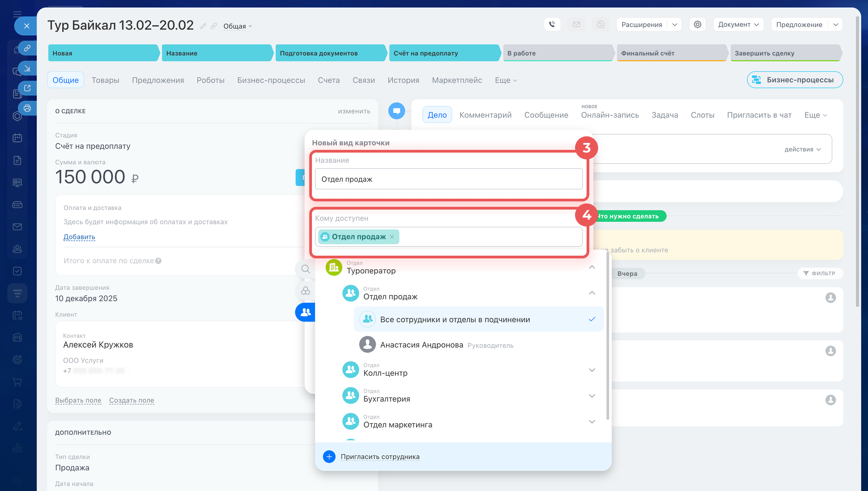The height and width of the screenshot is (491, 868).
Task: Click the pencil edit icon next to deal title
Action: [203, 26]
